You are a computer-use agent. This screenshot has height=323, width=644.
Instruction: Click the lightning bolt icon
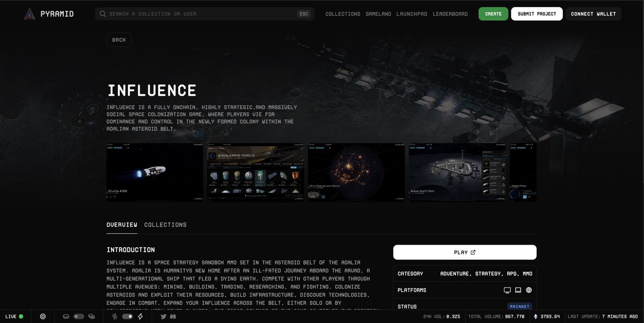(x=141, y=317)
